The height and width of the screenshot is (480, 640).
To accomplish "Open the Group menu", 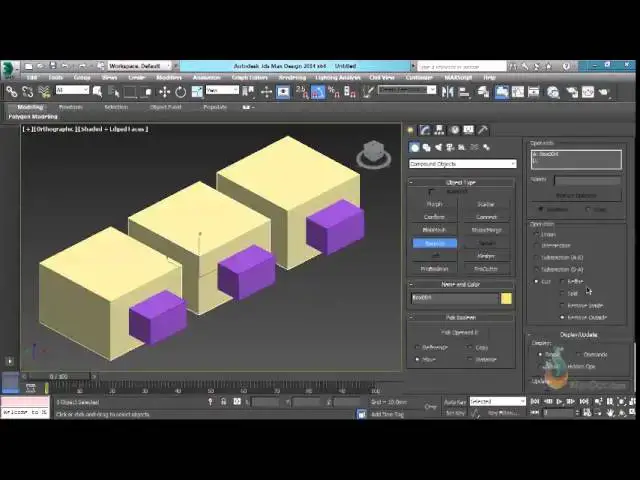I will (82, 78).
